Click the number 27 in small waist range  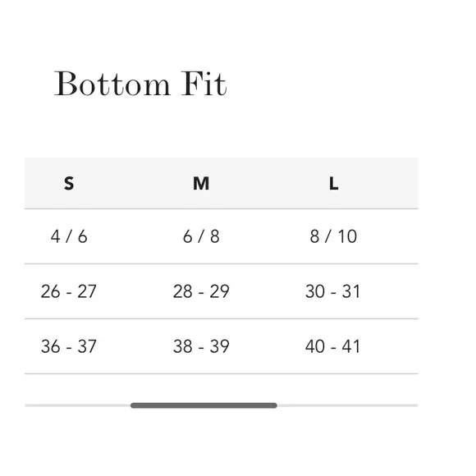(x=87, y=291)
